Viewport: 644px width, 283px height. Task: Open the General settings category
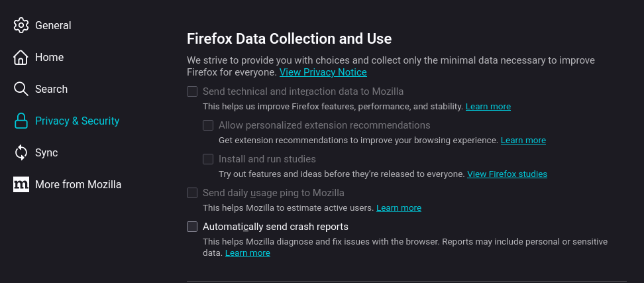pos(53,26)
